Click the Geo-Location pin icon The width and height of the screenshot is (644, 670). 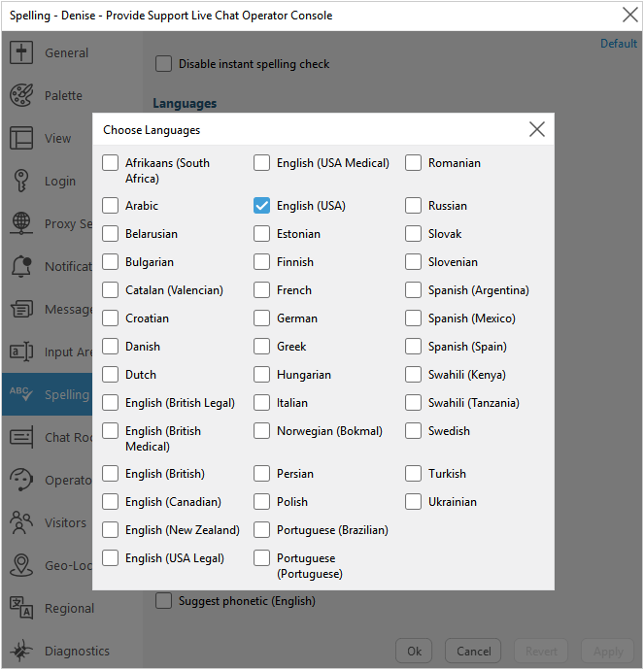point(21,565)
